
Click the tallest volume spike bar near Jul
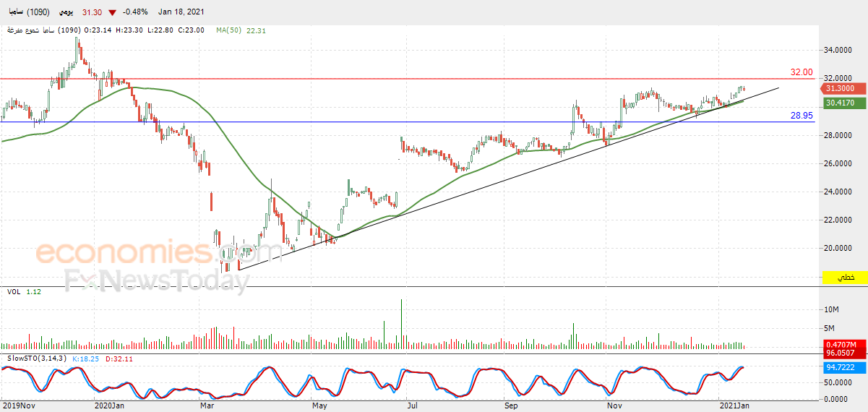(x=401, y=325)
